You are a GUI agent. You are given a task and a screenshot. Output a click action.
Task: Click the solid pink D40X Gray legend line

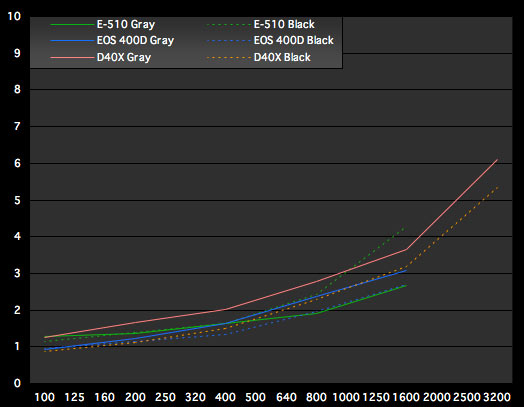72,57
